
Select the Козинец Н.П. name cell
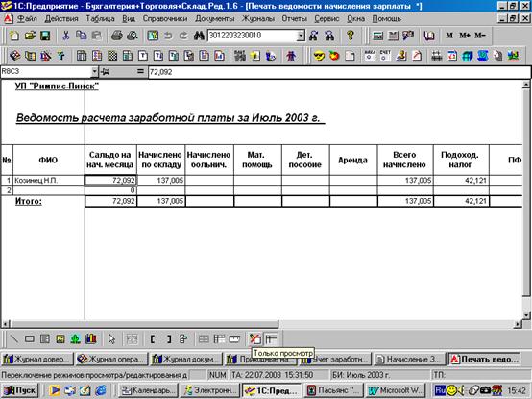[49, 181]
